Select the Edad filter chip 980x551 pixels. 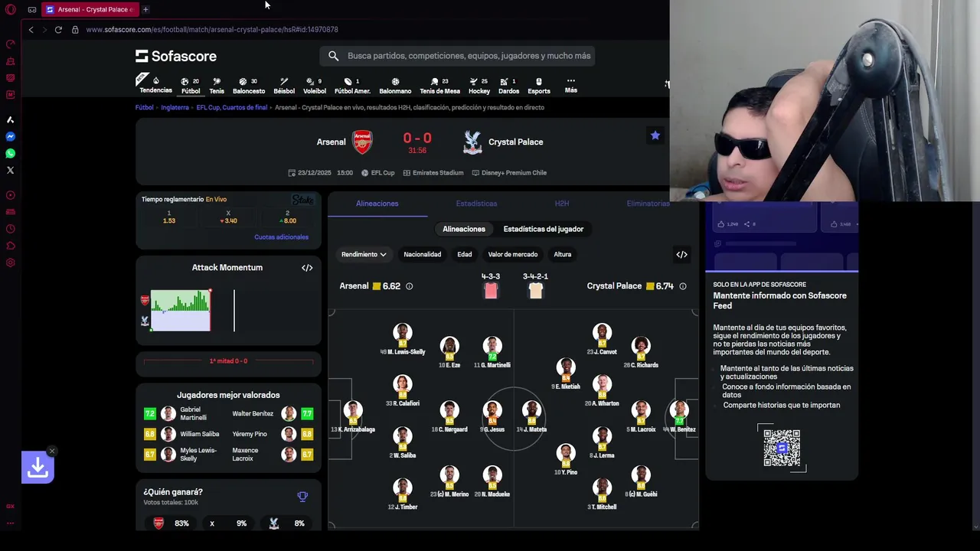point(465,254)
